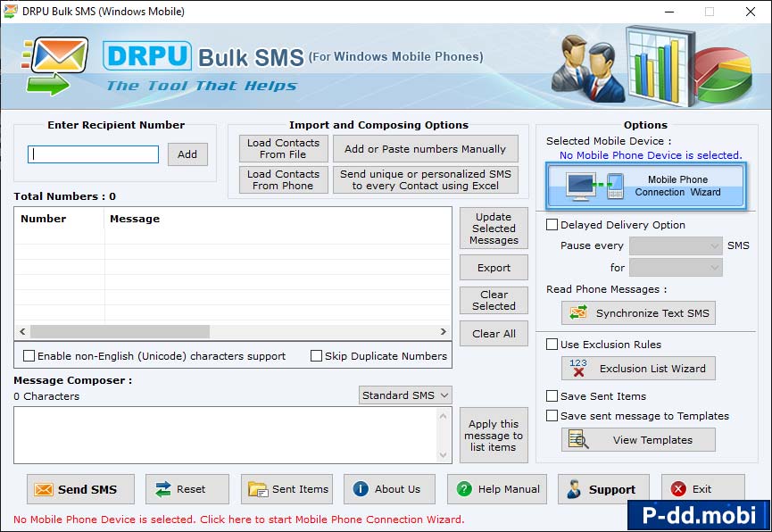
Task: Click the recipient number input field
Action: pyautogui.click(x=93, y=154)
